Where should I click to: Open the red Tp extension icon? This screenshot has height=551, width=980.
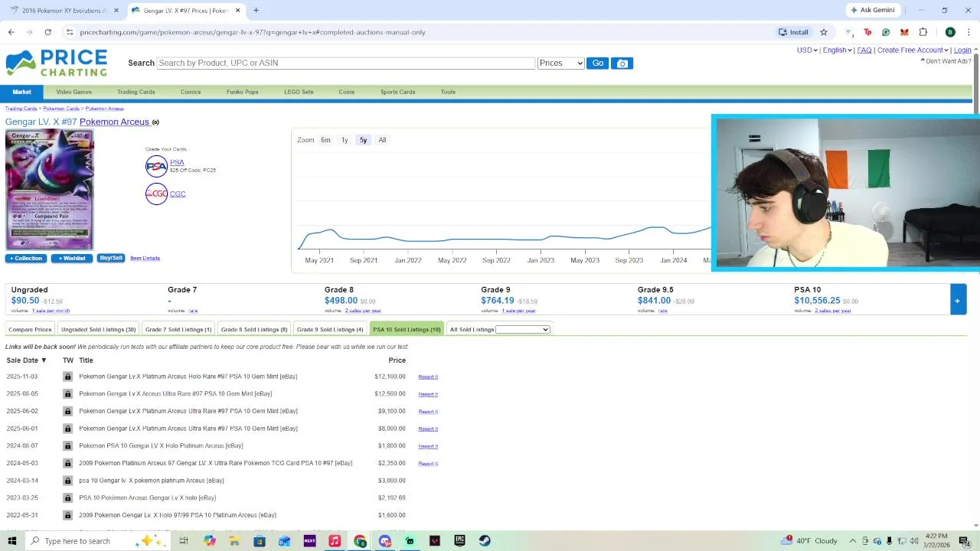[x=867, y=32]
